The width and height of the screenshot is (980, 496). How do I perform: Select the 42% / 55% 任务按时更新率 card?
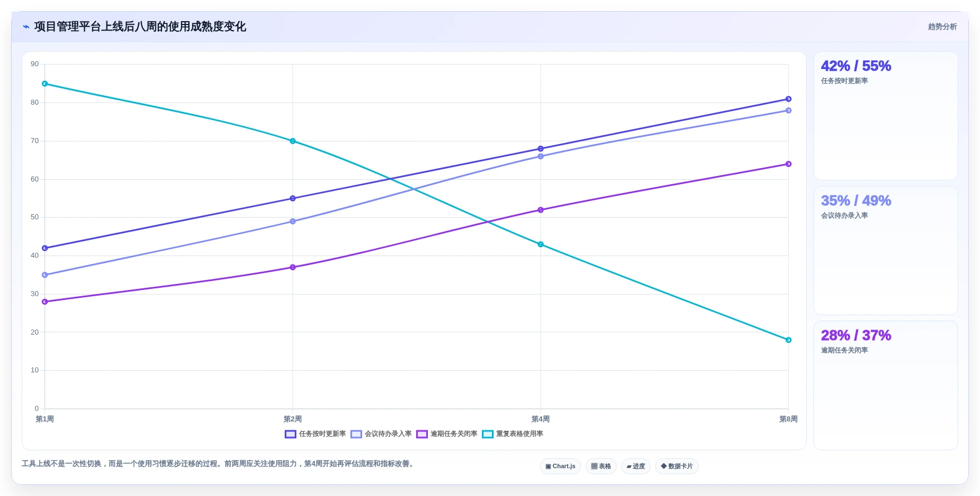pos(886,116)
